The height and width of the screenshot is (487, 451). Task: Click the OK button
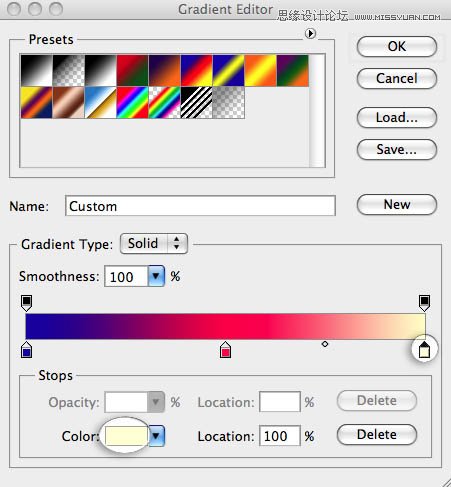[397, 47]
